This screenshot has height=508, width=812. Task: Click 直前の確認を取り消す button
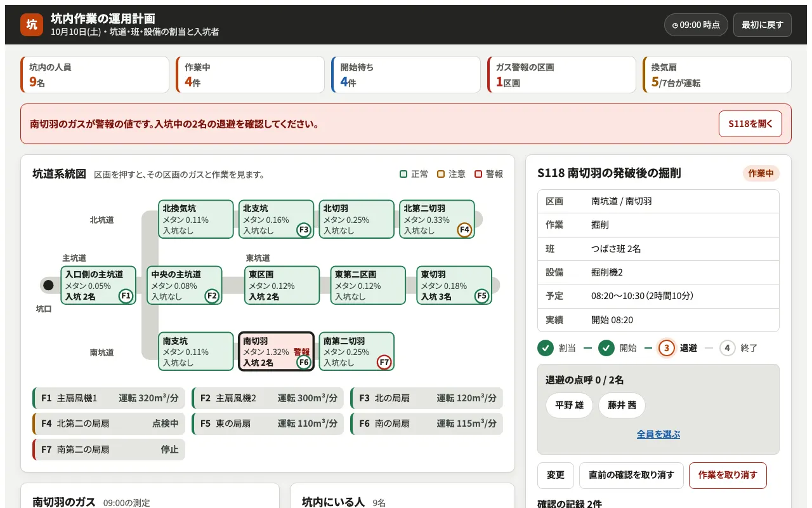click(631, 475)
